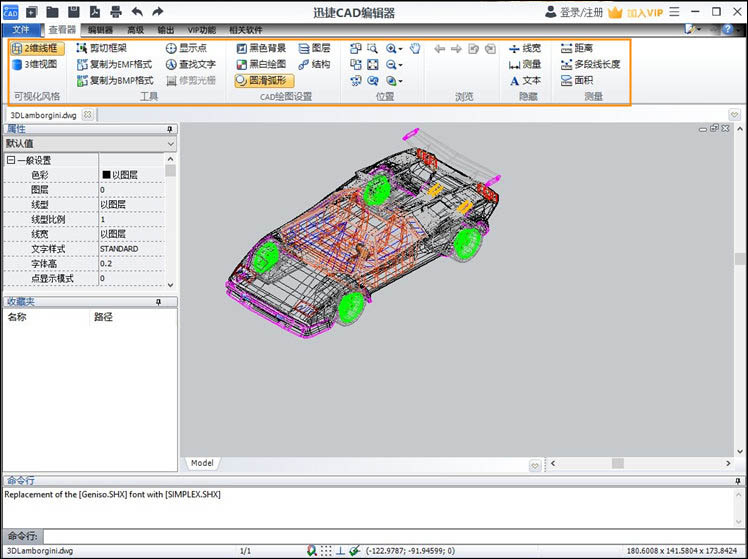Open a file with the folder icon
Viewport: 748px width, 559px height.
[x=52, y=12]
